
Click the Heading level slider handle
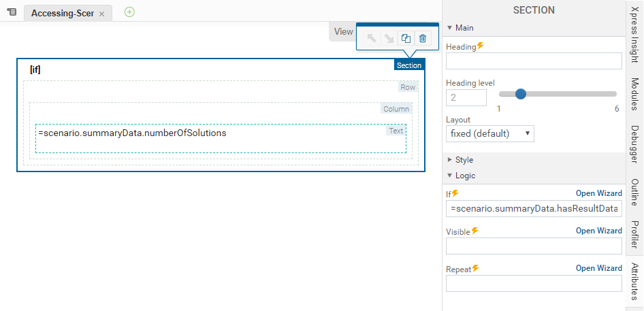tap(521, 94)
